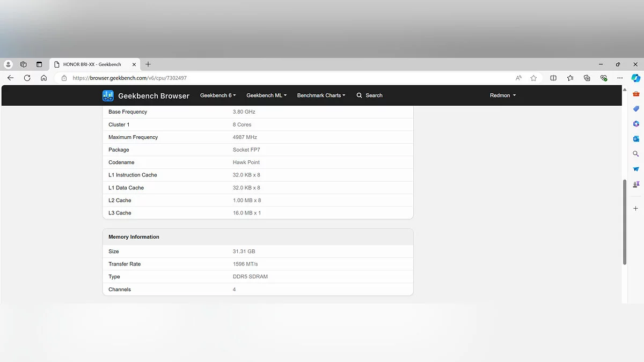Expand the Geekbench 6 dropdown menu
644x362 pixels.
coord(218,95)
